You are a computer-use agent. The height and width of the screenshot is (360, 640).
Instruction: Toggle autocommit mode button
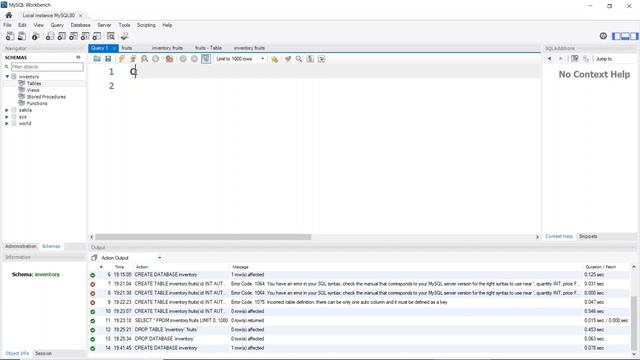206,59
